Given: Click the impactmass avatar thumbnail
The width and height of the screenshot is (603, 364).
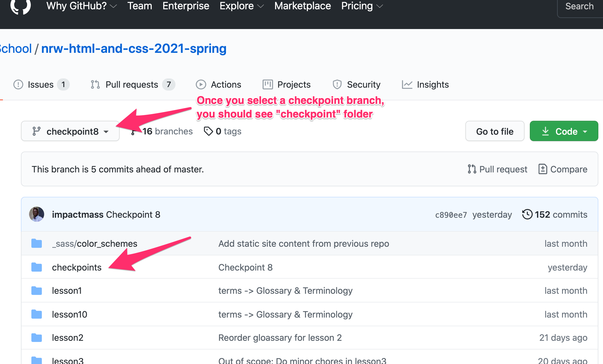Looking at the screenshot, I should coord(37,215).
